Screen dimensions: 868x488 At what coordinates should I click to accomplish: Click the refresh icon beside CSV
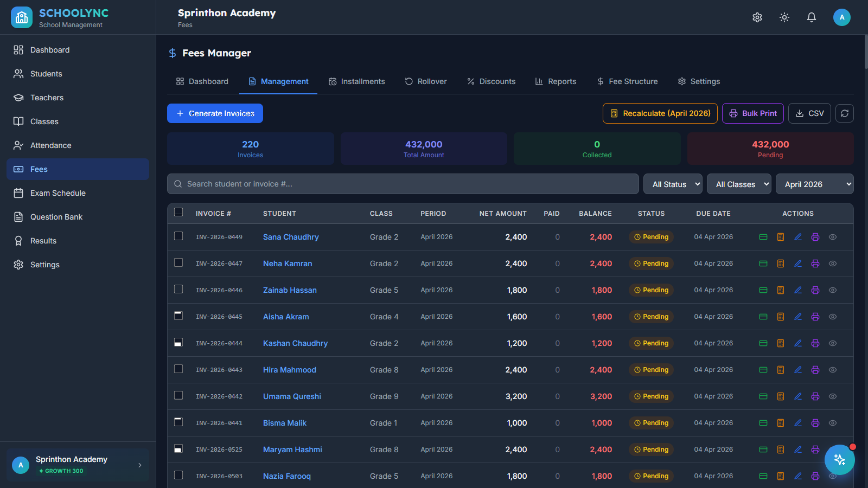pos(845,113)
